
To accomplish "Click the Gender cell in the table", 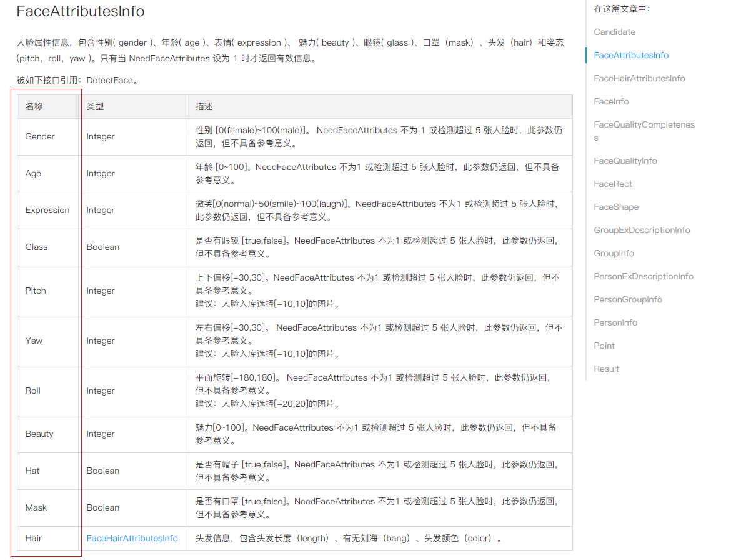I will 40,136.
